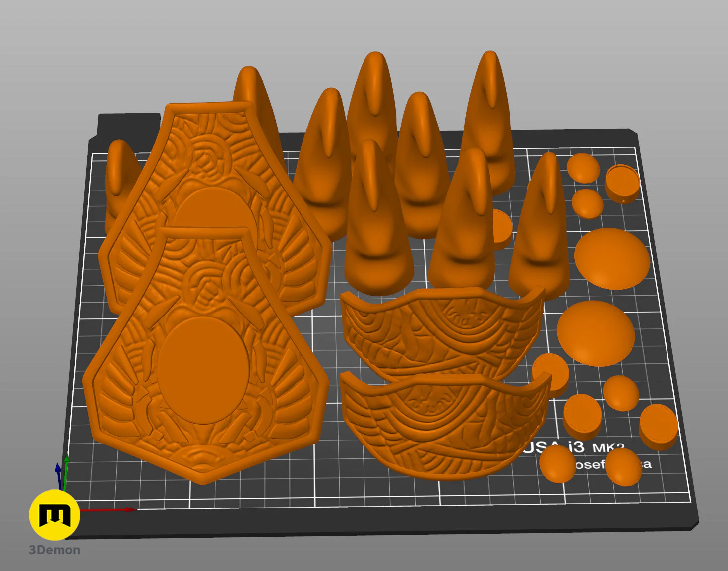Click the yellow 3Demon logo badge
Viewport: 728px width, 571px height.
[55, 515]
